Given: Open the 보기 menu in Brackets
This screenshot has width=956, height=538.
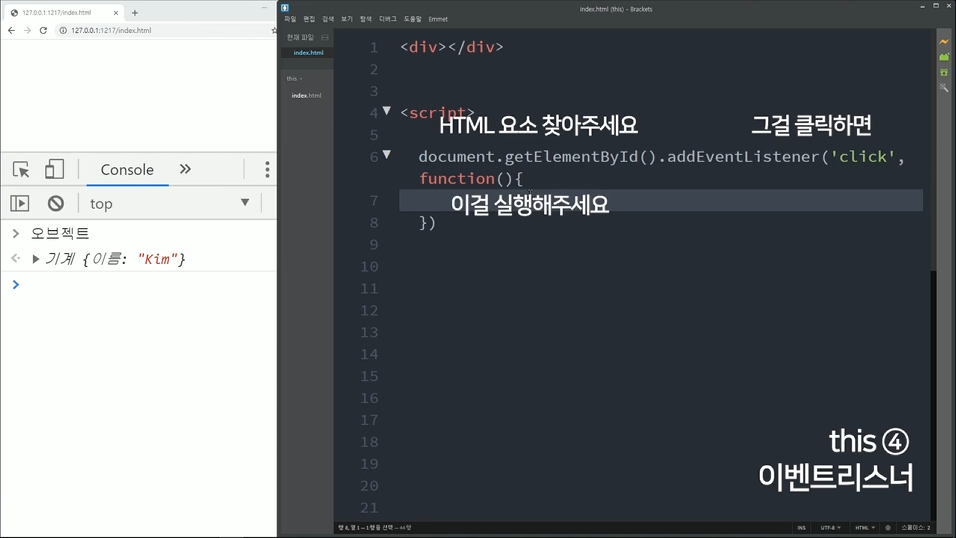Looking at the screenshot, I should 347,19.
